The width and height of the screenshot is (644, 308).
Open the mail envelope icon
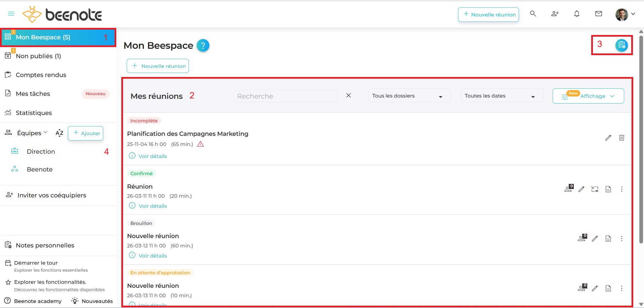(x=599, y=14)
